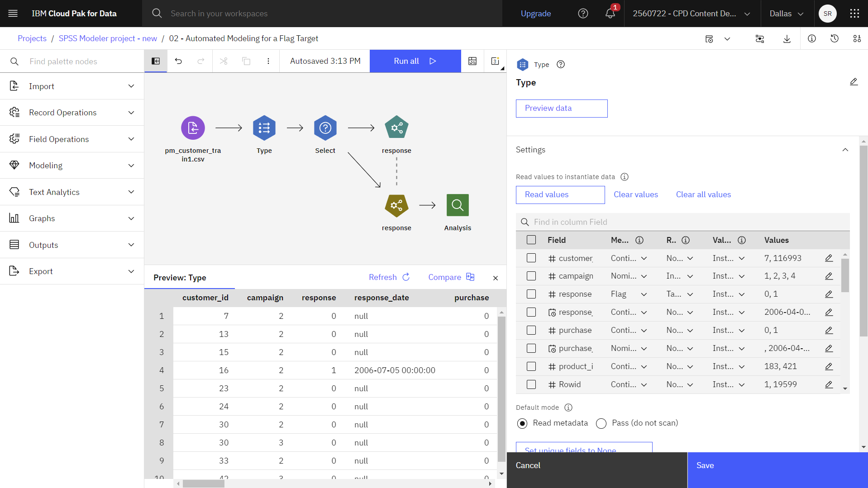
Task: Open version history icon
Action: coord(835,39)
